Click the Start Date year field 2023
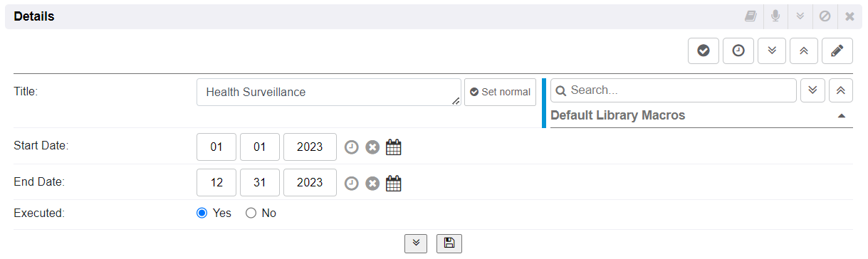 tap(310, 147)
